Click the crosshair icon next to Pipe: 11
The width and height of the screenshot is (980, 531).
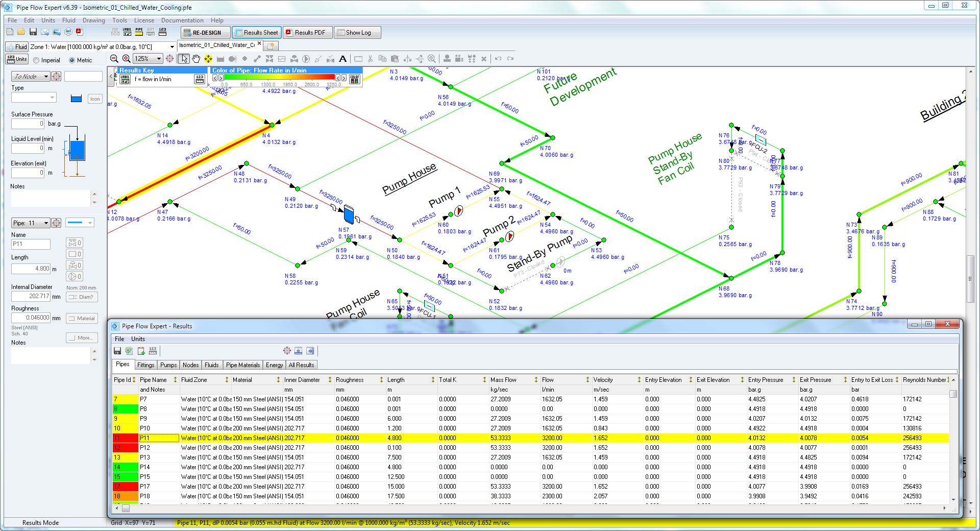coord(57,223)
